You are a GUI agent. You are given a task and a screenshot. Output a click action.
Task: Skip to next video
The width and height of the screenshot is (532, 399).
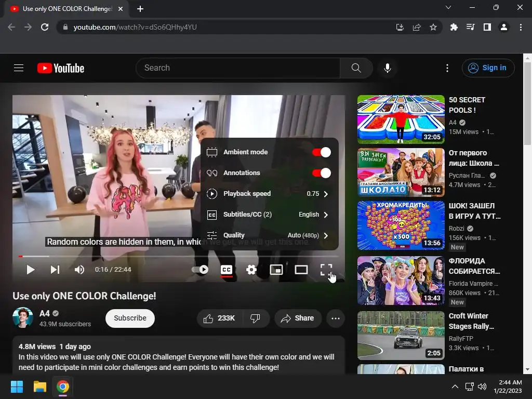[55, 270]
